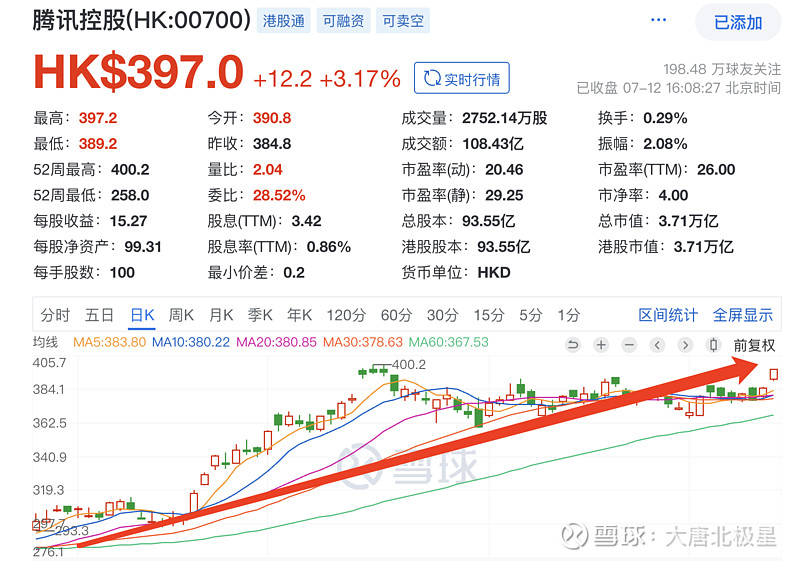Click the 52周最高 value 400.2
This screenshot has height=561, width=800.
(131, 170)
